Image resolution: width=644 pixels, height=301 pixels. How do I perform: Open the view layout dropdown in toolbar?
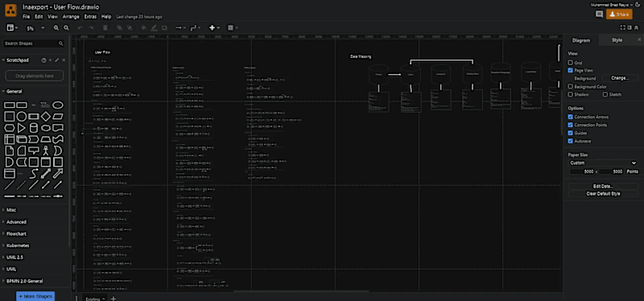point(12,28)
